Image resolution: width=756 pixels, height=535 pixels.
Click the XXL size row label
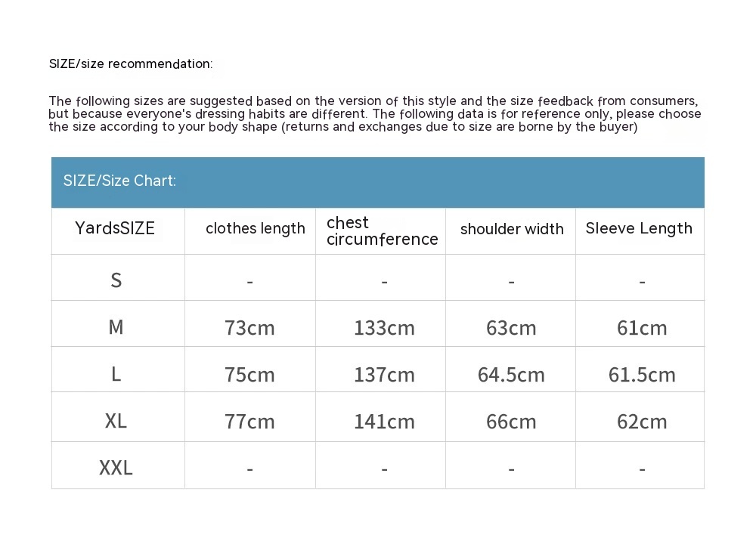(116, 468)
